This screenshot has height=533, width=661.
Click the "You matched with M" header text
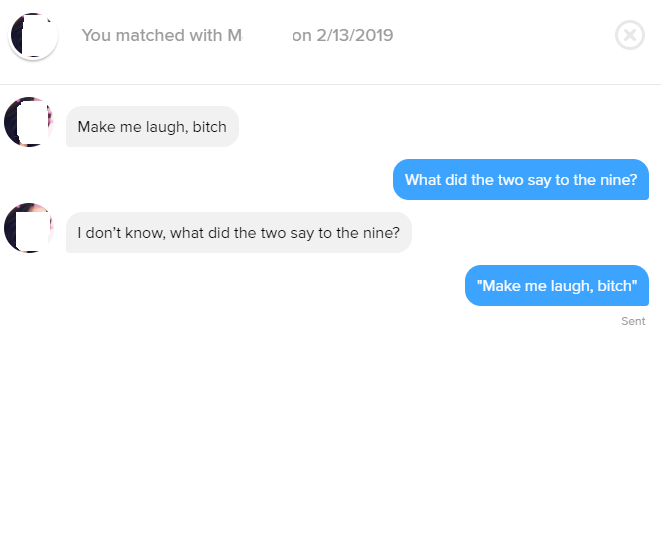pyautogui.click(x=161, y=36)
